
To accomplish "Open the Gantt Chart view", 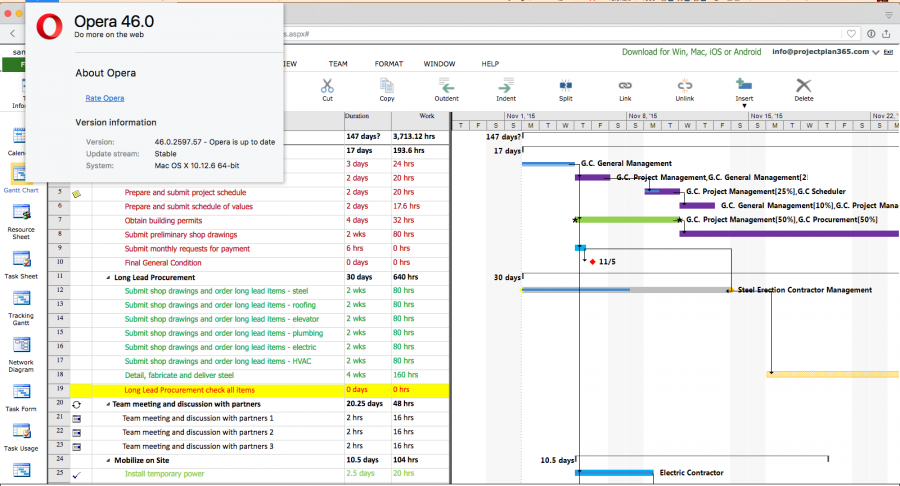I will (21, 178).
